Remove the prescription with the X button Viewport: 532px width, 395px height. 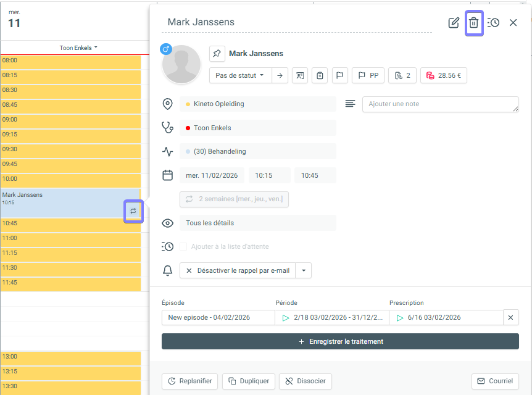click(510, 317)
